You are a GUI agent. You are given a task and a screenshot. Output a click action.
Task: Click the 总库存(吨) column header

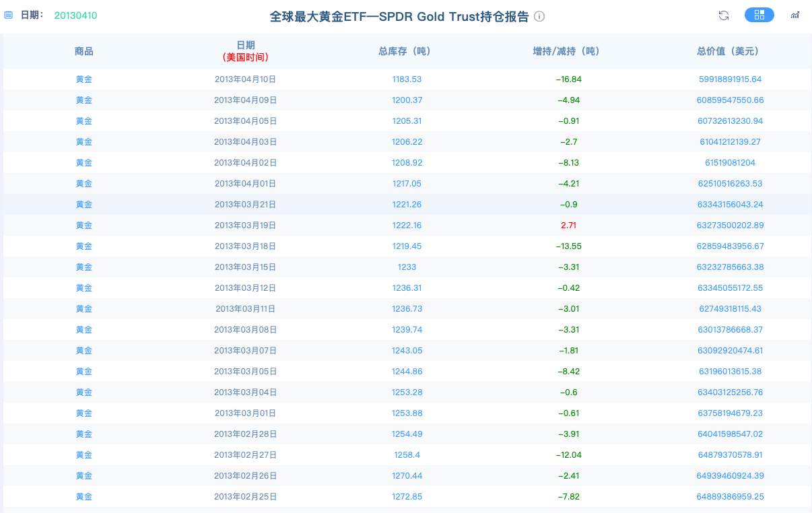(407, 51)
